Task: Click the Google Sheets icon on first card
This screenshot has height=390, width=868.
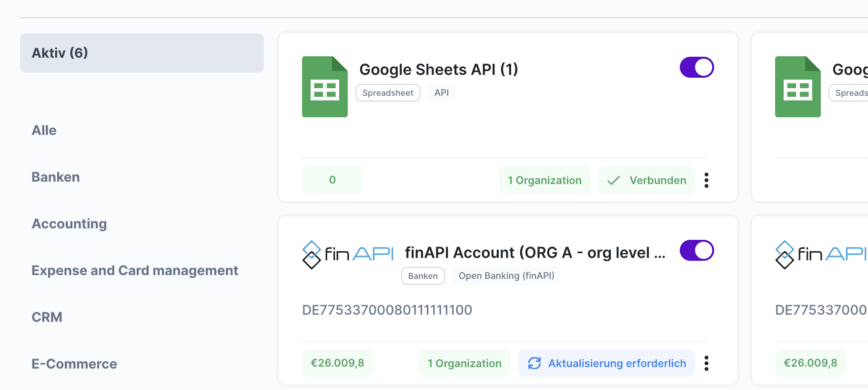Action: click(x=324, y=87)
